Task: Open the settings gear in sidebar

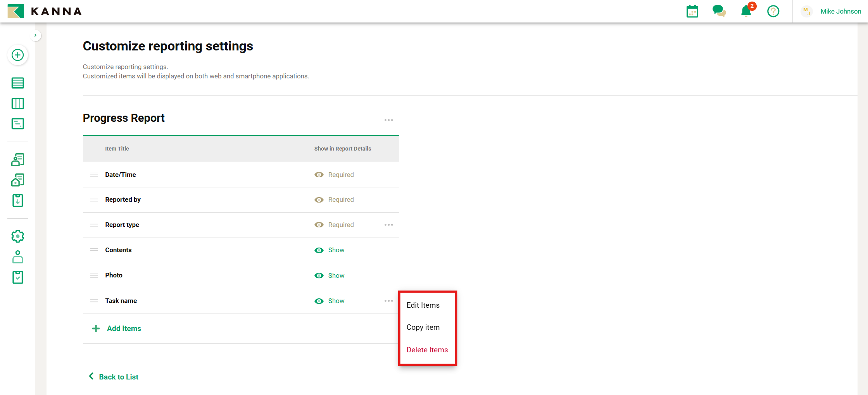Action: [x=17, y=236]
